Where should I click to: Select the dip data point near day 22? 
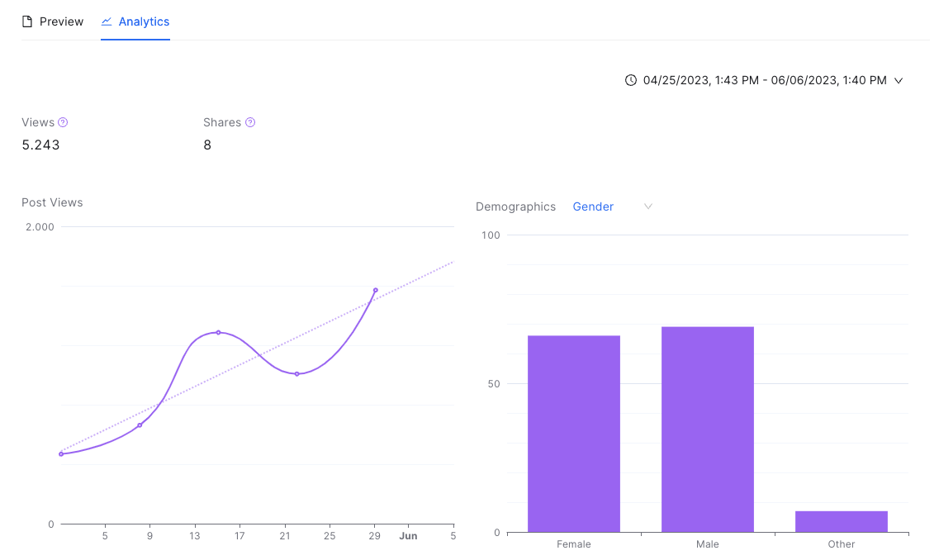[297, 373]
